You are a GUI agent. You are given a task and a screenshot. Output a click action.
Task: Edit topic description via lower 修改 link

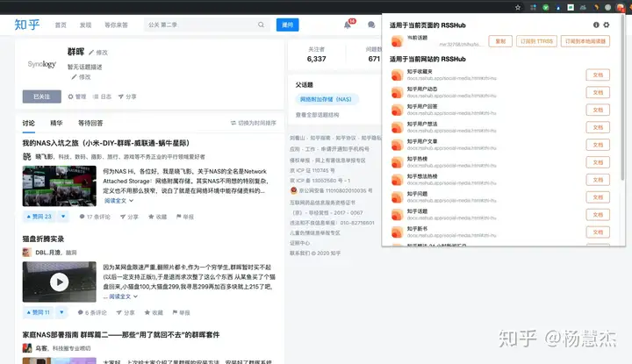coord(81,77)
